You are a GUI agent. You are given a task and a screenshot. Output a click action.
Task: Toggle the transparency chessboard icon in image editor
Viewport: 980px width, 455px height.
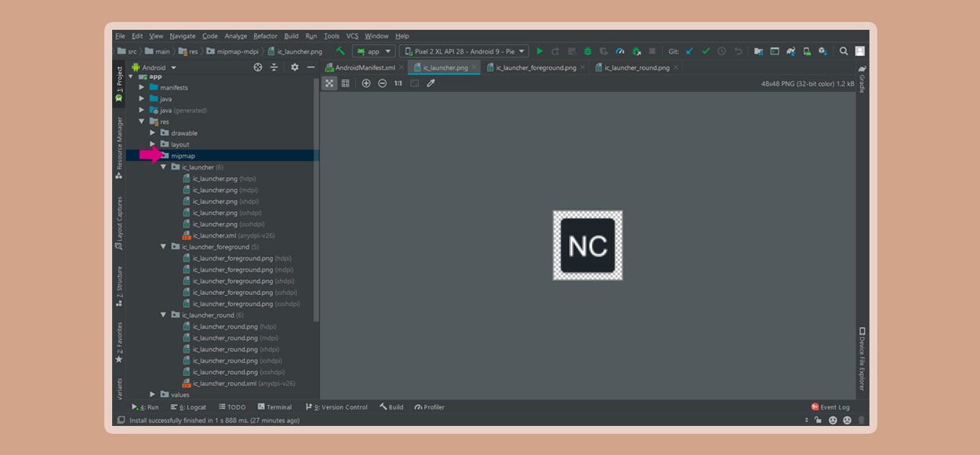[330, 83]
